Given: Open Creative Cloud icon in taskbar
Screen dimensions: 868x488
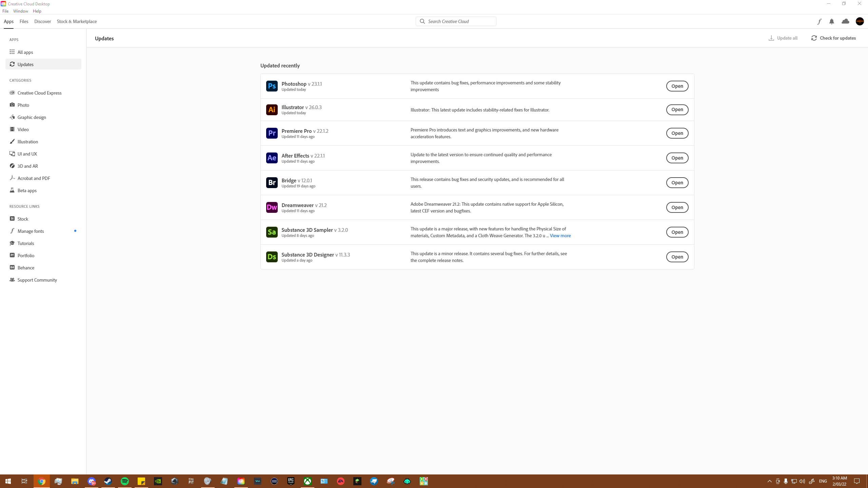Looking at the screenshot, I should [241, 481].
